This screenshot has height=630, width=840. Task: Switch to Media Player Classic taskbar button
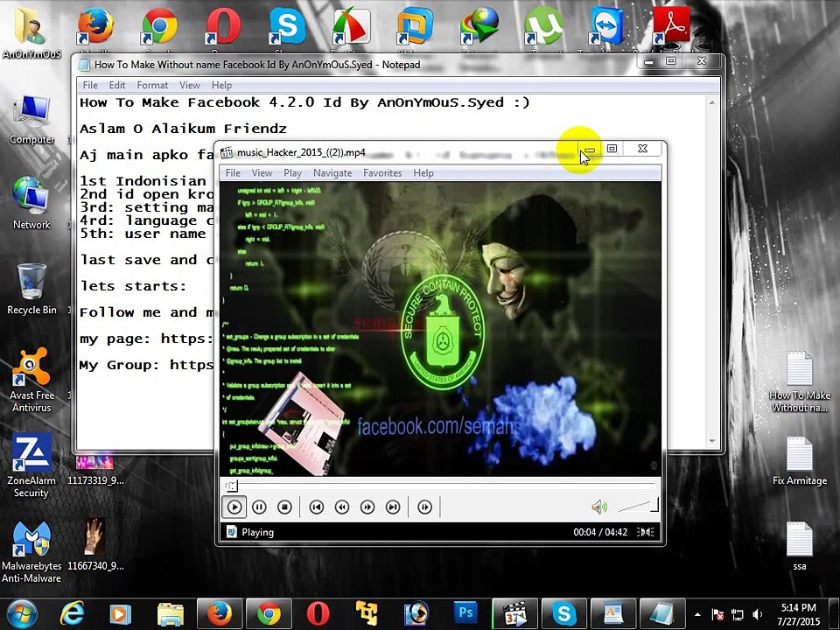[514, 614]
